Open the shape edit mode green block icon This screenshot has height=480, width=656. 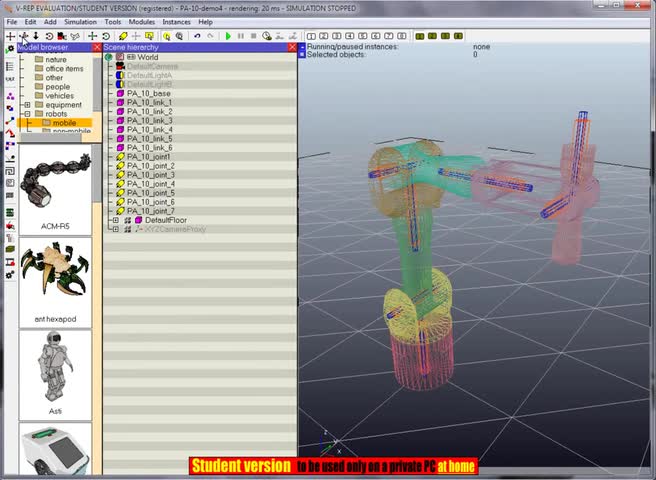(x=10, y=250)
